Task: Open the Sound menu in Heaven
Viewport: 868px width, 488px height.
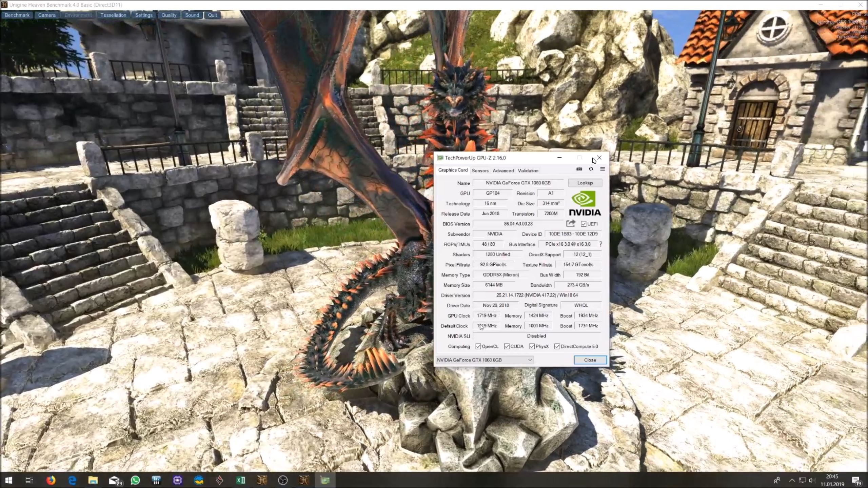Action: 192,15
